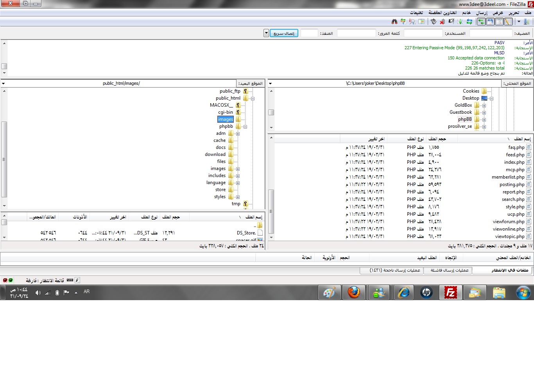534x392 pixels.
Task: Expand the GoldBox folder in local tree
Action: pyautogui.click(x=484, y=106)
